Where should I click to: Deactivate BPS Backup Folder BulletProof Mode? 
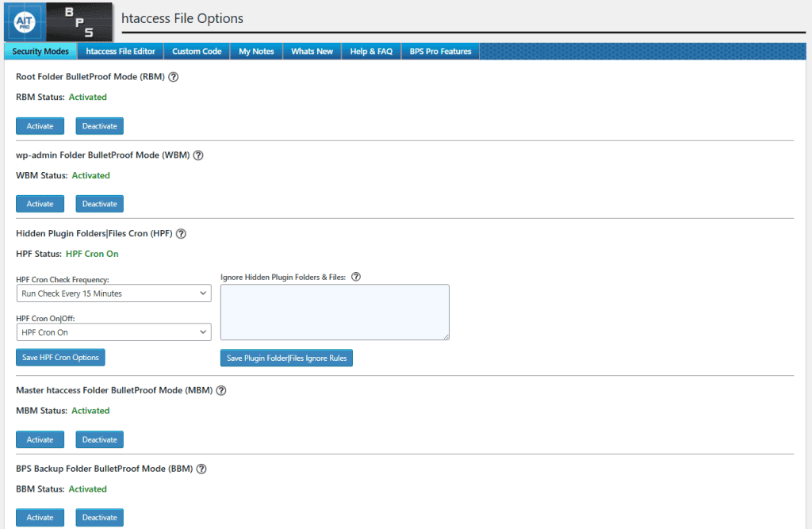point(99,517)
